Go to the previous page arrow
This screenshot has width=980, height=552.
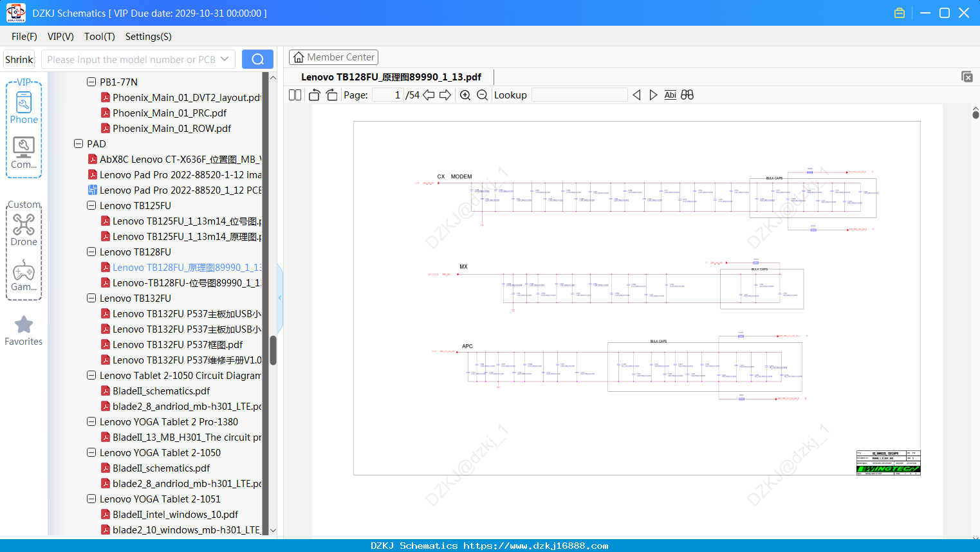coord(429,95)
